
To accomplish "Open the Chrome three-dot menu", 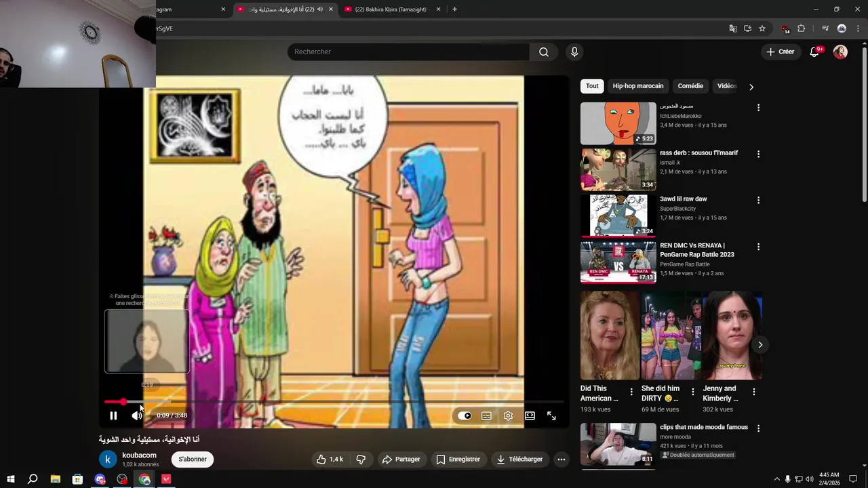I will 858,28.
